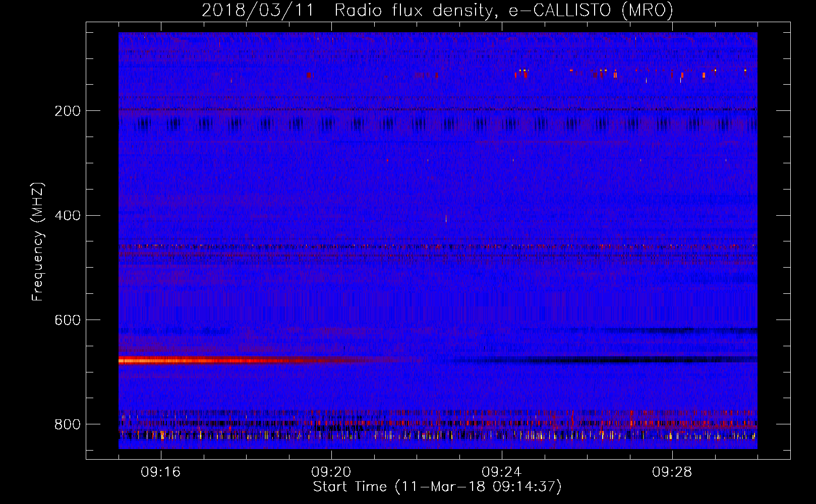Click the 600 frequency tick label

coord(67,321)
